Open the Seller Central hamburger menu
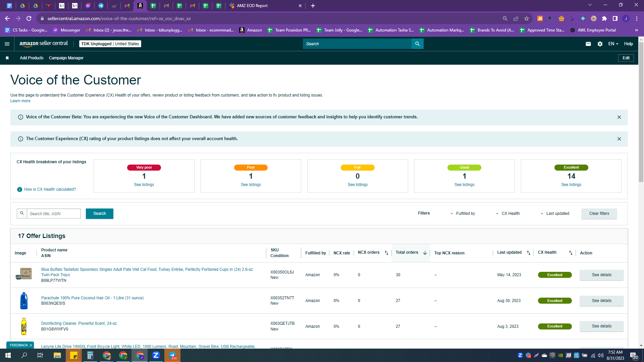This screenshot has width=644, height=362. click(x=7, y=44)
